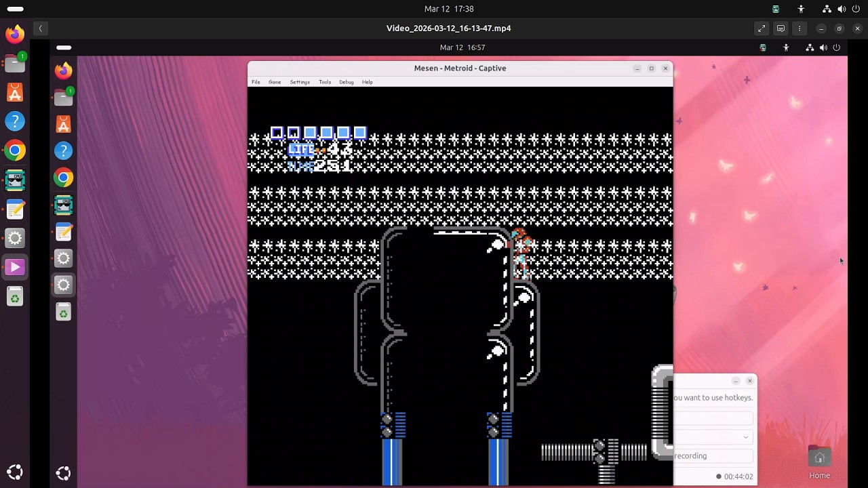
Task: Open the Mesen emulator icon in outer dock
Action: 15,180
